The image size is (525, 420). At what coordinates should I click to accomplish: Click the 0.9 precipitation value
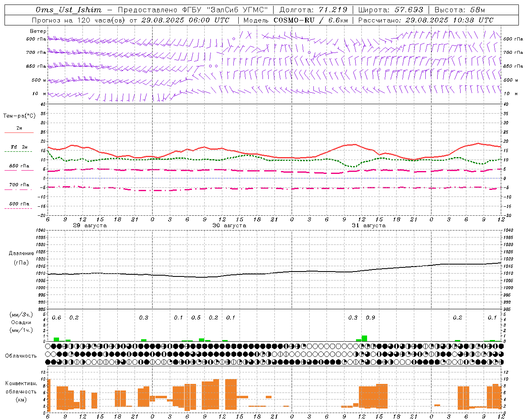point(370,318)
